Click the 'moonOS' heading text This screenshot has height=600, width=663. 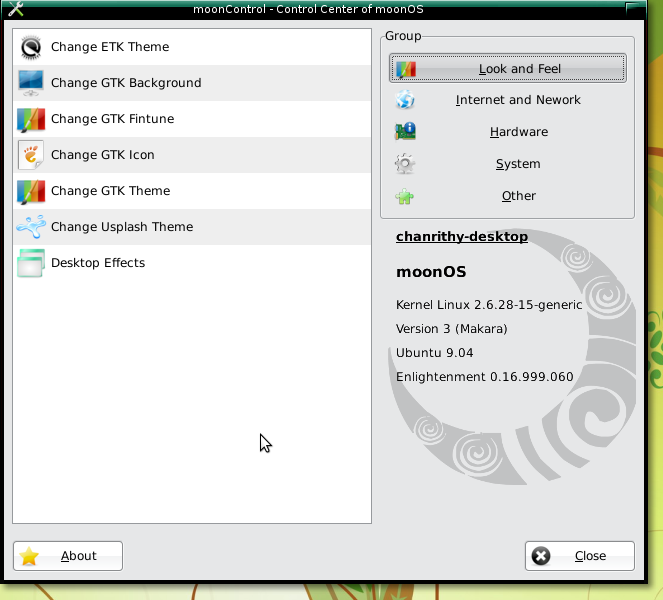431,272
